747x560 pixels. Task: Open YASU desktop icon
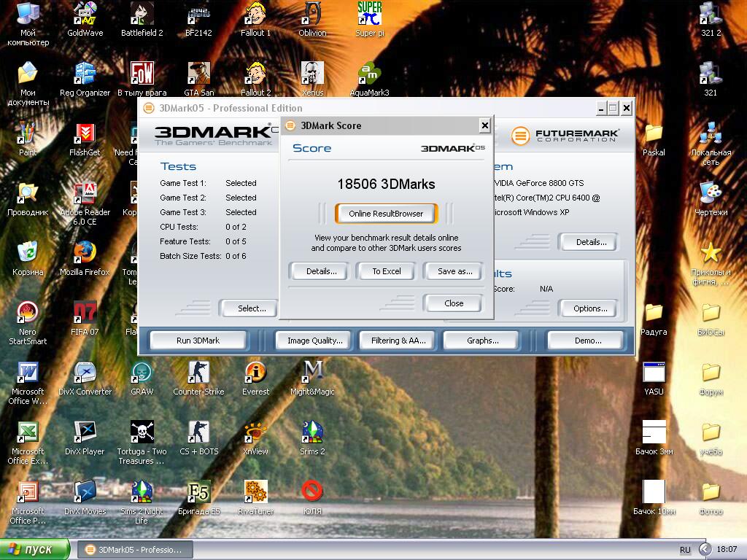[654, 379]
